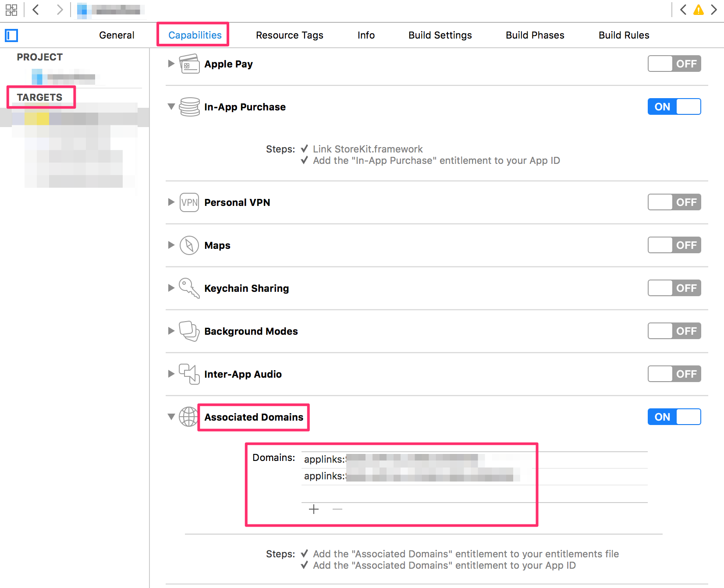Enable Maps capability switch
Image resolution: width=724 pixels, height=588 pixels.
pos(674,245)
